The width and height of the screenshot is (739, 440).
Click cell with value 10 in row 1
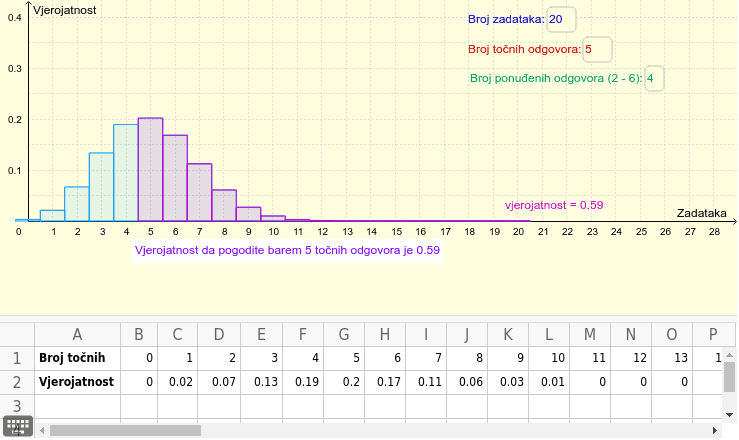[549, 359]
